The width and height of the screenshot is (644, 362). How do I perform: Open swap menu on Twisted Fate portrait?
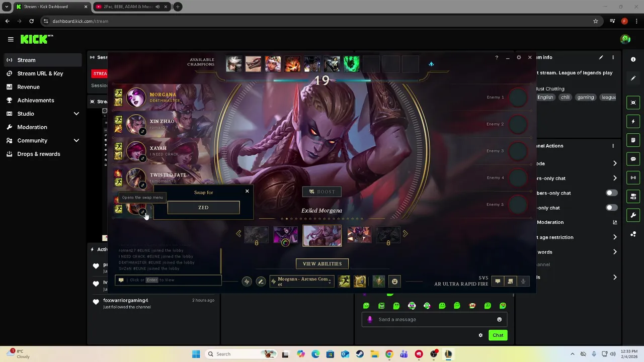coord(142,186)
